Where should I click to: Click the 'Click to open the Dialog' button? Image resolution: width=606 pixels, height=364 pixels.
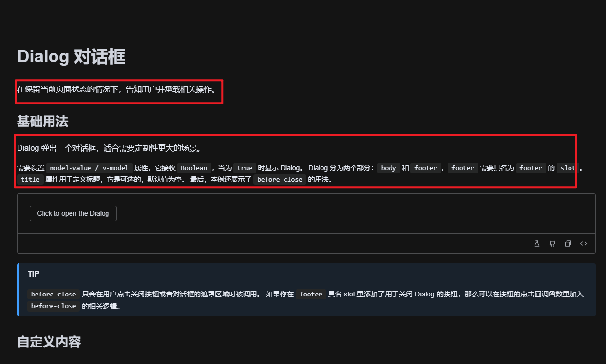[73, 213]
